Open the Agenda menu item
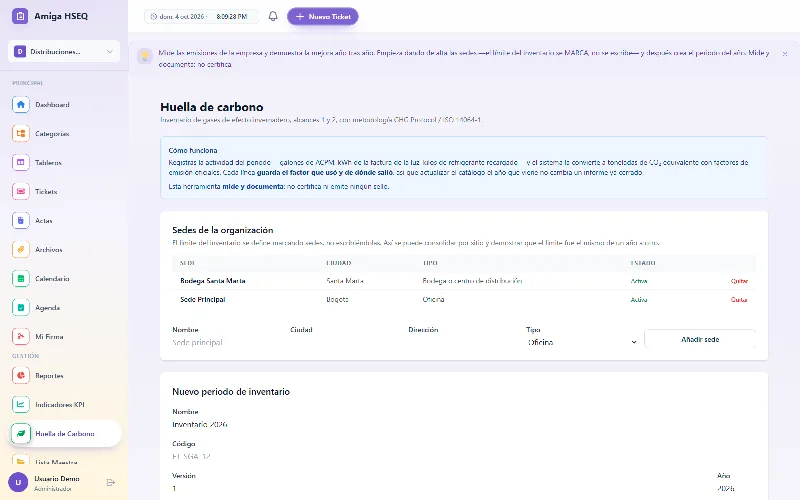This screenshot has height=500, width=800. [65, 308]
